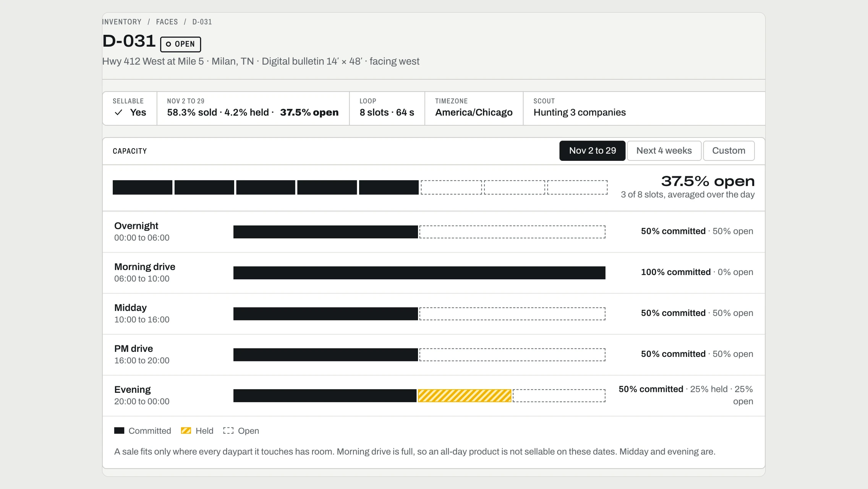Click the '06:00 to 10:00' time range

(x=142, y=279)
